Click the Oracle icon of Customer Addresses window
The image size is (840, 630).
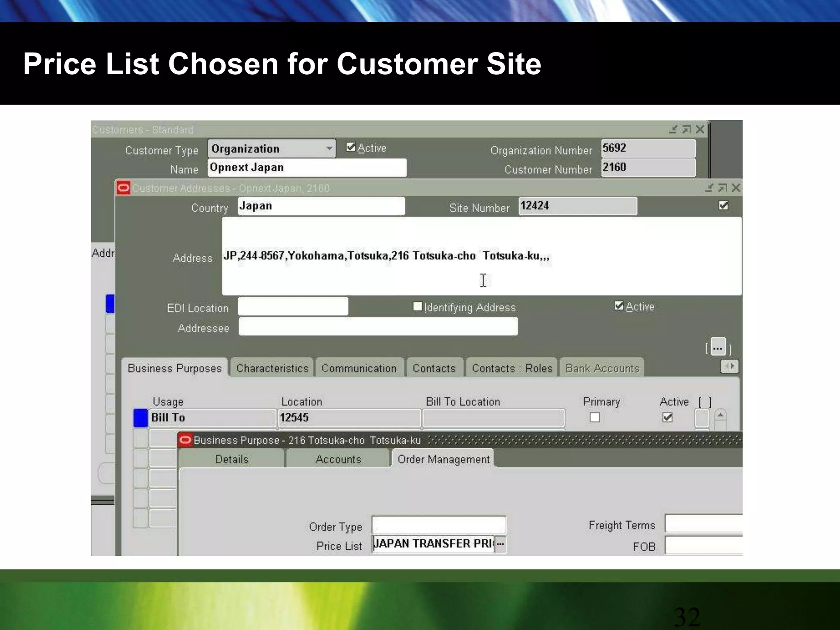123,188
